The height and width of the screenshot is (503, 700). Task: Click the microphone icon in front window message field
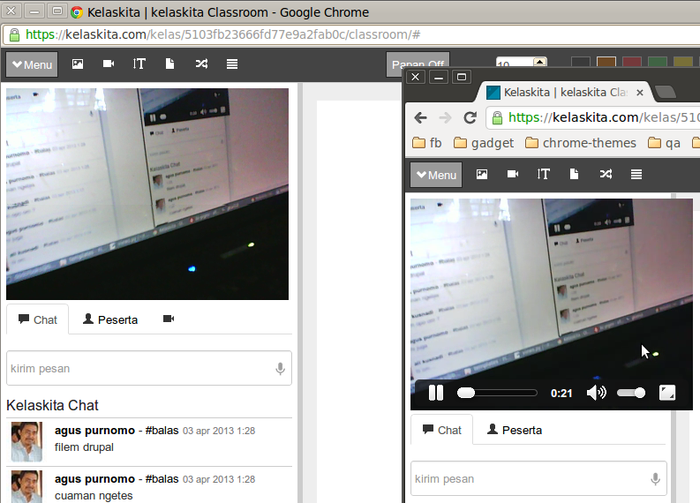click(655, 479)
